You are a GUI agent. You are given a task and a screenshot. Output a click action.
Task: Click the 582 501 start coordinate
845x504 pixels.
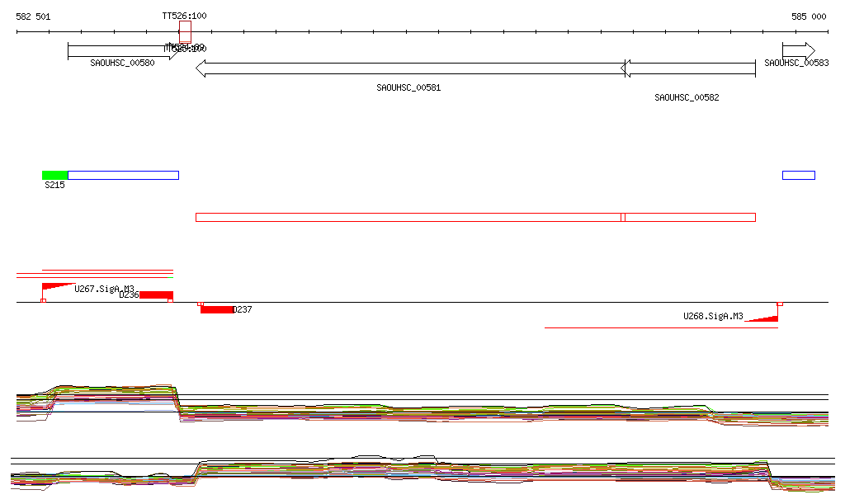click(x=33, y=16)
